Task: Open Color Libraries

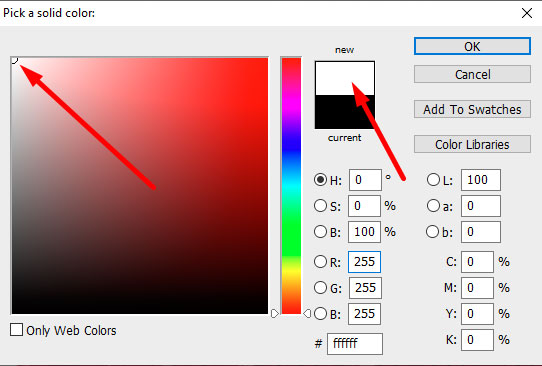Action: (x=472, y=144)
